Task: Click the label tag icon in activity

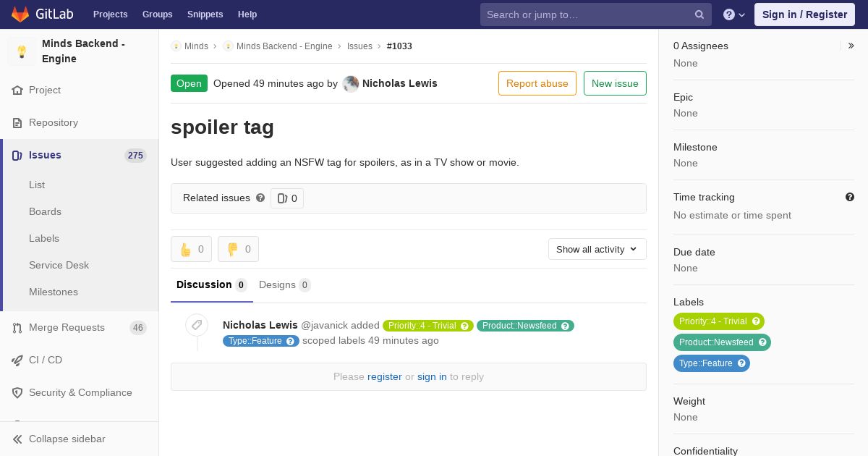Action: click(197, 325)
